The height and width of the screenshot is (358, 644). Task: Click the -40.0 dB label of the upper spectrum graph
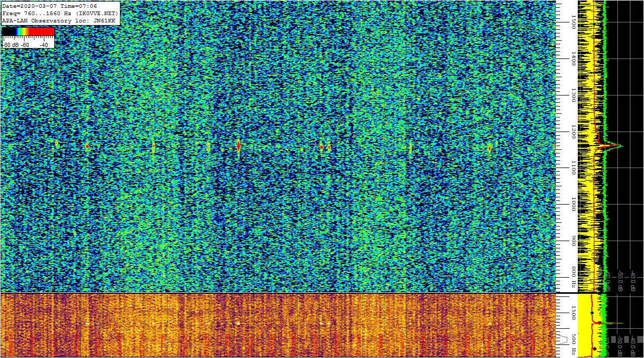pyautogui.click(x=633, y=281)
